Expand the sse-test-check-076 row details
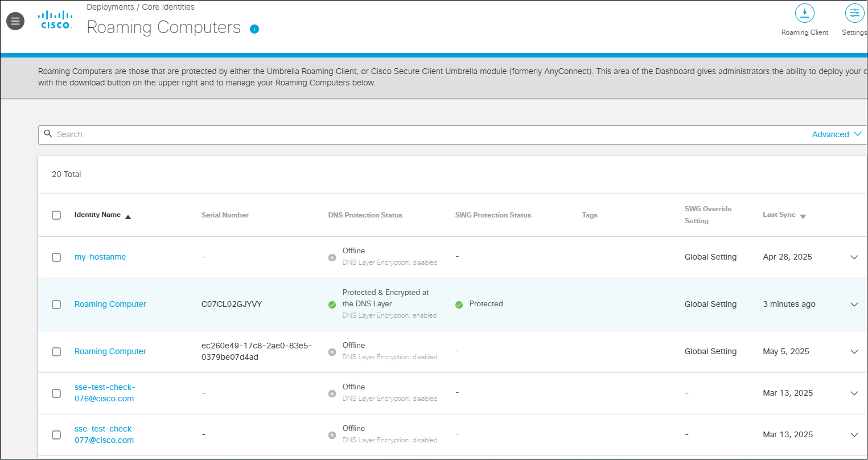868x460 pixels. (x=854, y=393)
